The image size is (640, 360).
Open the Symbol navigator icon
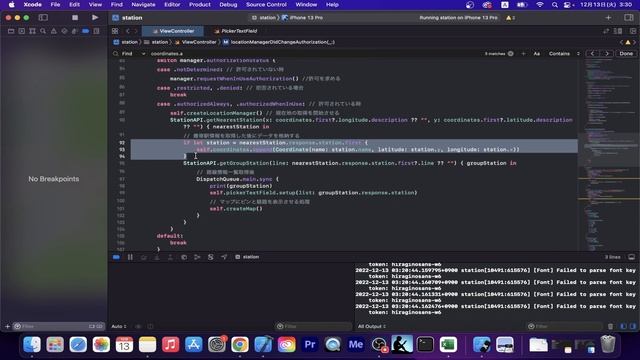pos(32,31)
